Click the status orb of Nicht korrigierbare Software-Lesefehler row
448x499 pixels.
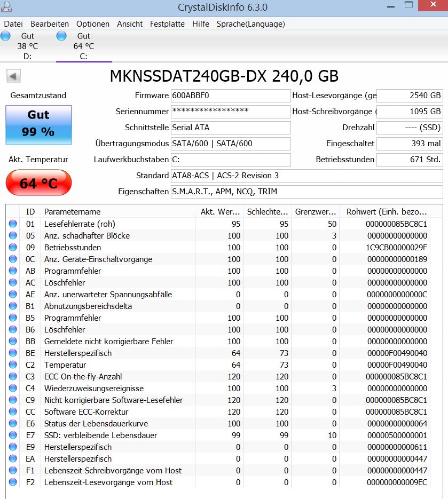point(13,400)
